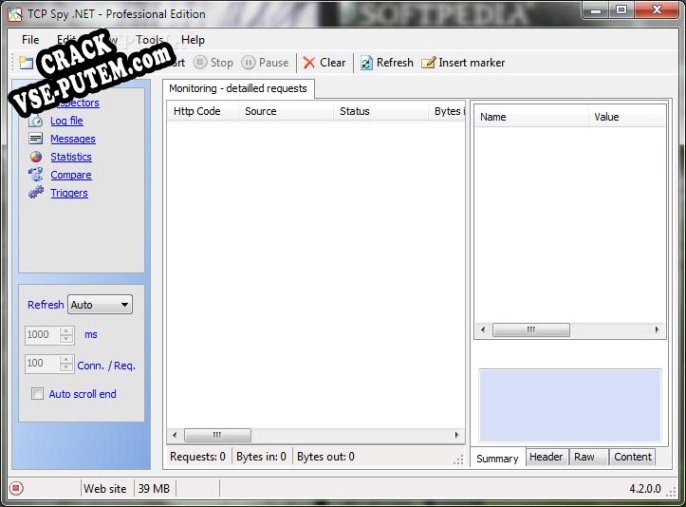
Task: Open the Log file sidebar icon
Action: pos(36,121)
